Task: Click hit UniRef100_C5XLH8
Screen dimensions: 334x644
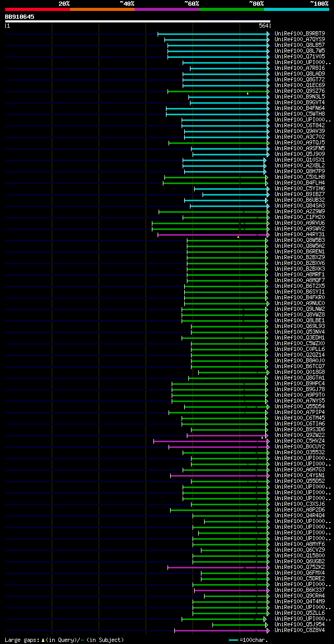Action: click(300, 177)
